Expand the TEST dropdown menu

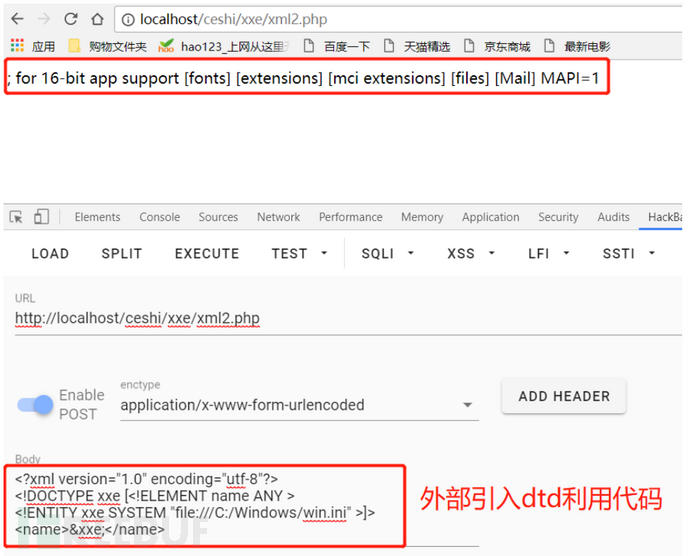(x=300, y=254)
